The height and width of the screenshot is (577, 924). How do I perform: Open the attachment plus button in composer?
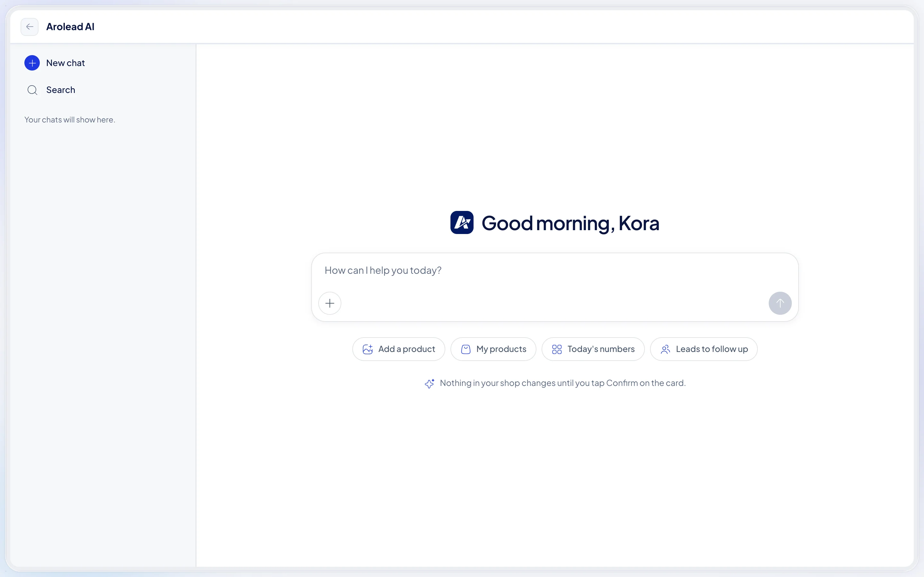tap(329, 303)
